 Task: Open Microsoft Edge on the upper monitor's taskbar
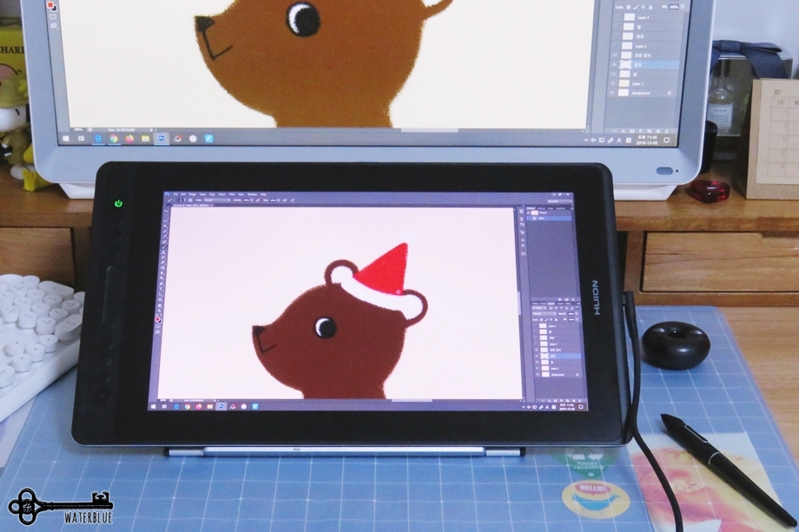pyautogui.click(x=97, y=139)
